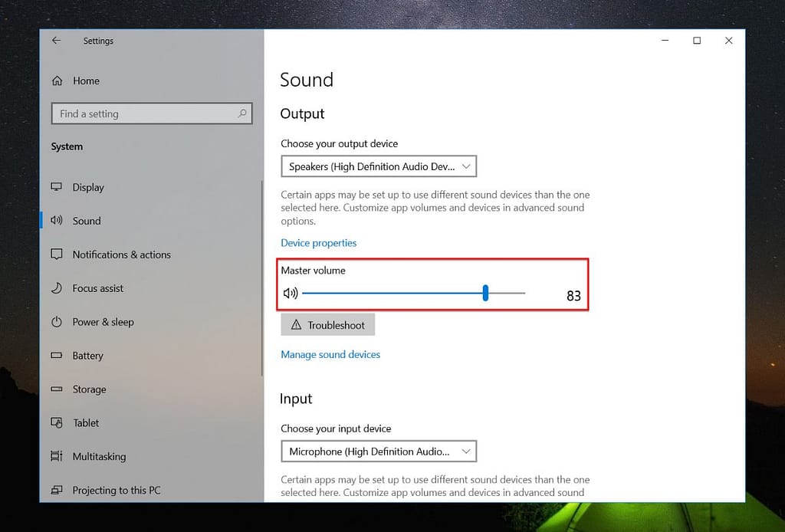Click the Output section heading
The width and height of the screenshot is (785, 532).
pyautogui.click(x=302, y=113)
